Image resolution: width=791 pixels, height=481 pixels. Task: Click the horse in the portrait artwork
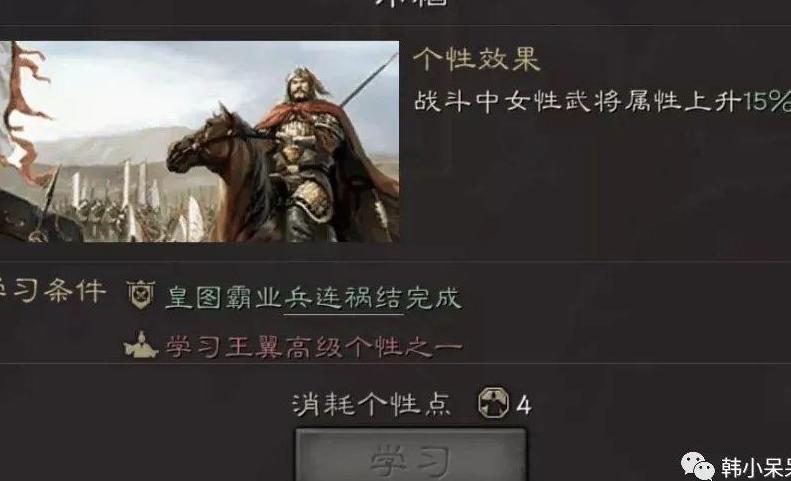click(x=222, y=172)
